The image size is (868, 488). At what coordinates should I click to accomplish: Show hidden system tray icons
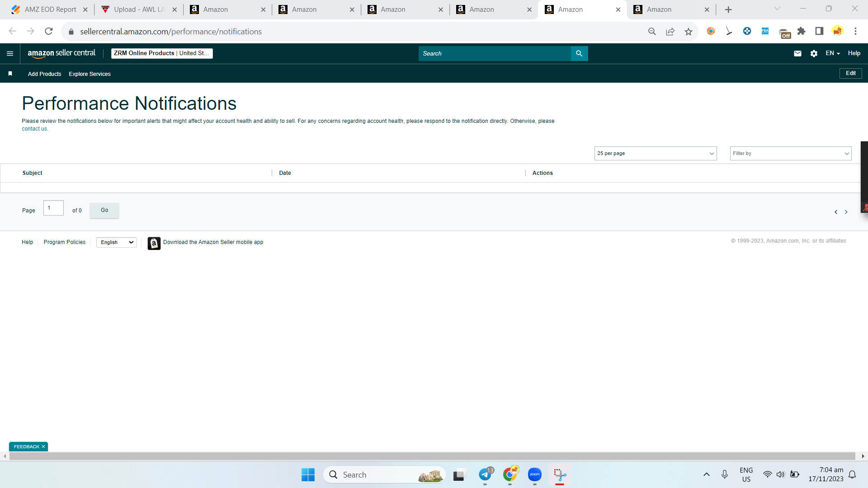click(707, 475)
